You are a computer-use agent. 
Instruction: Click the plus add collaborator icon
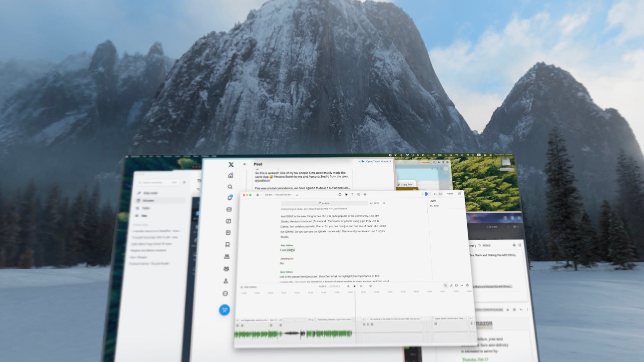tap(423, 194)
